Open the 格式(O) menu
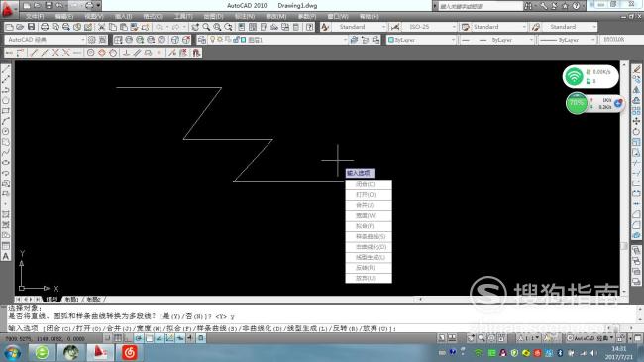The width and height of the screenshot is (644, 362). (x=153, y=16)
